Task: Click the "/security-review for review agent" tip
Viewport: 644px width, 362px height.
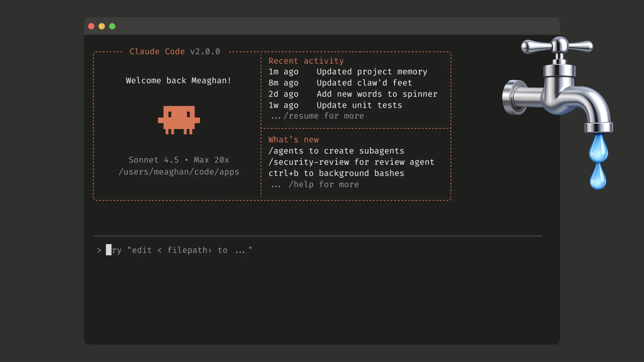Action: point(351,162)
